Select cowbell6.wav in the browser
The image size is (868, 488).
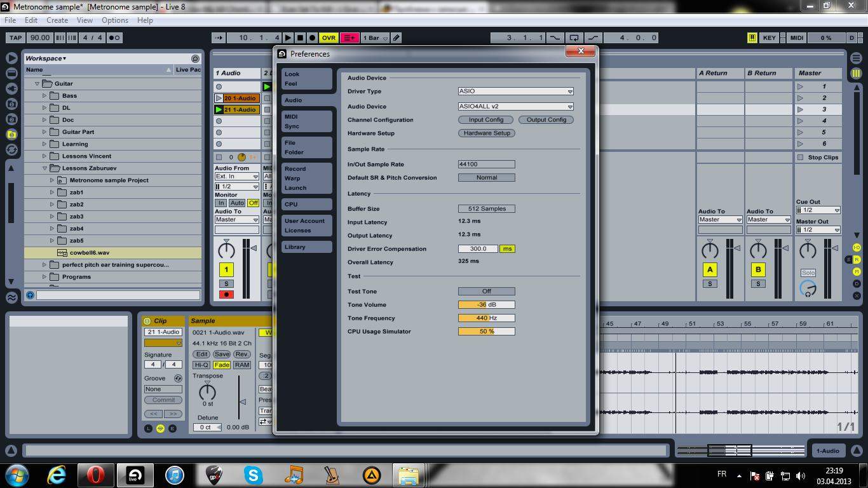coord(89,253)
